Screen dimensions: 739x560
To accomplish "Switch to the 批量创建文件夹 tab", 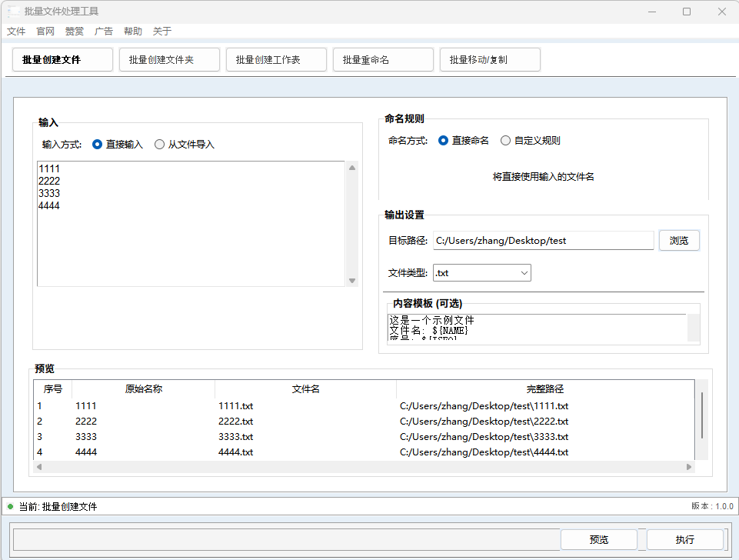I will tap(169, 59).
